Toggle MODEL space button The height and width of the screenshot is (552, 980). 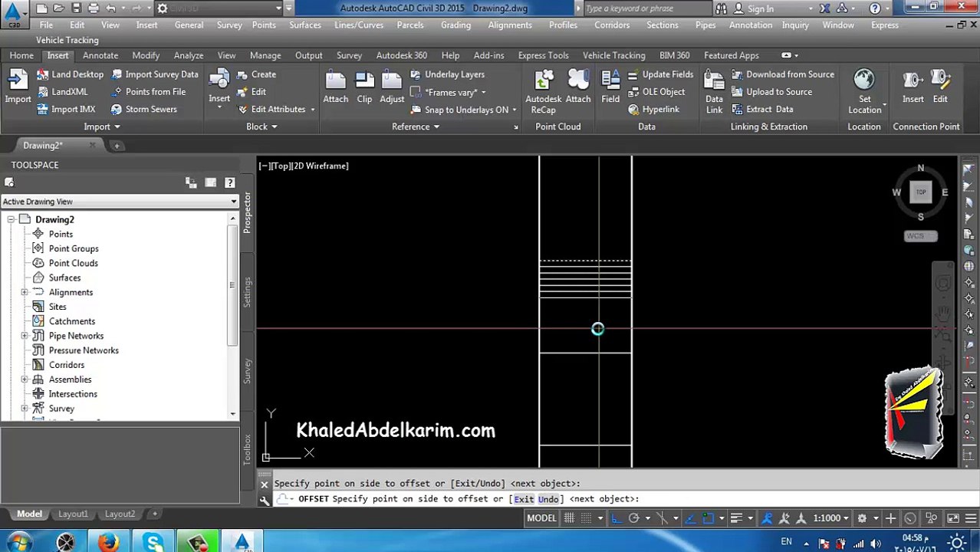coord(541,518)
